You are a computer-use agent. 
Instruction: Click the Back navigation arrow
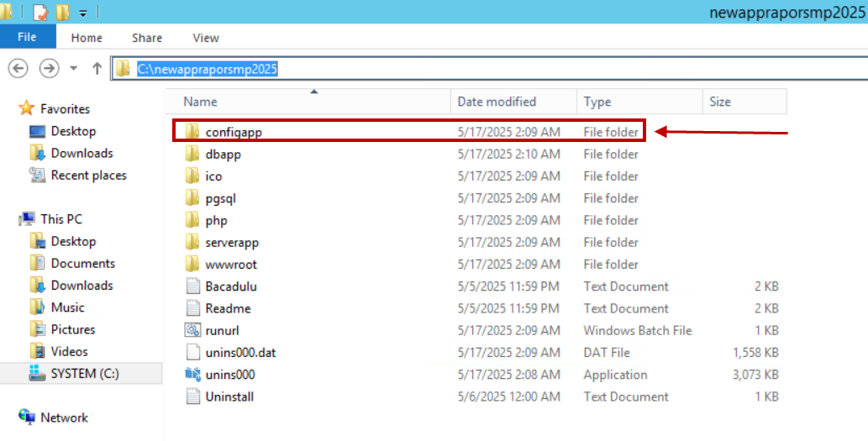[x=18, y=69]
